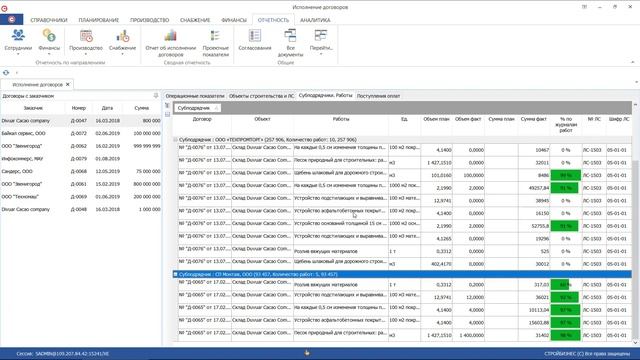Open Поступления оплат tab
Screen dimensions: 640x360
point(378,96)
